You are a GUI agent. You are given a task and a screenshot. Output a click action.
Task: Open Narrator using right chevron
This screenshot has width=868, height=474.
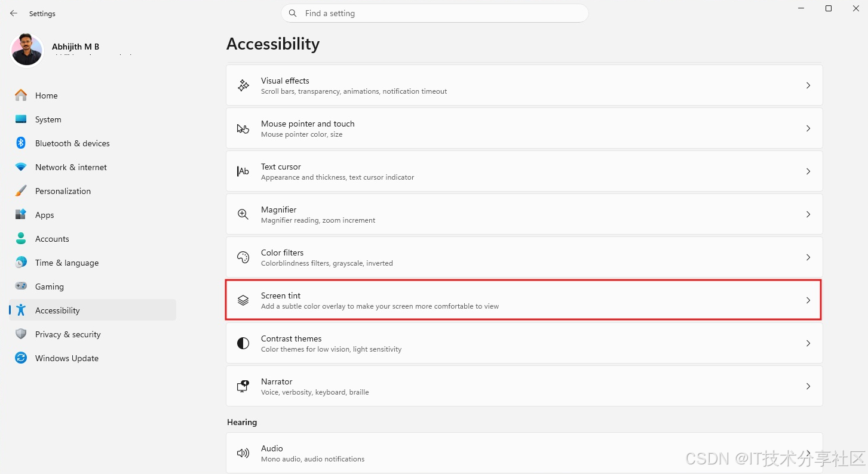[x=808, y=386]
